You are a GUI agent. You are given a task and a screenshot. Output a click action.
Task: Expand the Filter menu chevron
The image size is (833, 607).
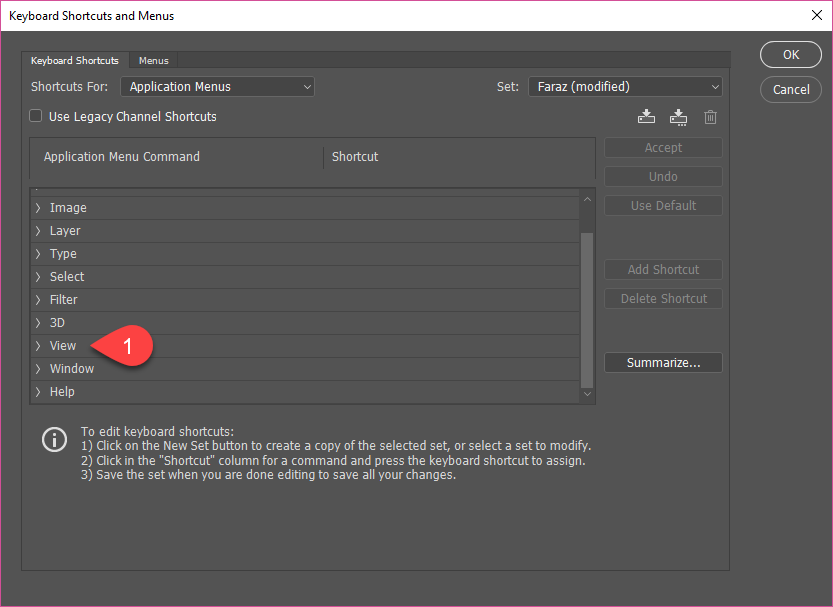pos(38,300)
